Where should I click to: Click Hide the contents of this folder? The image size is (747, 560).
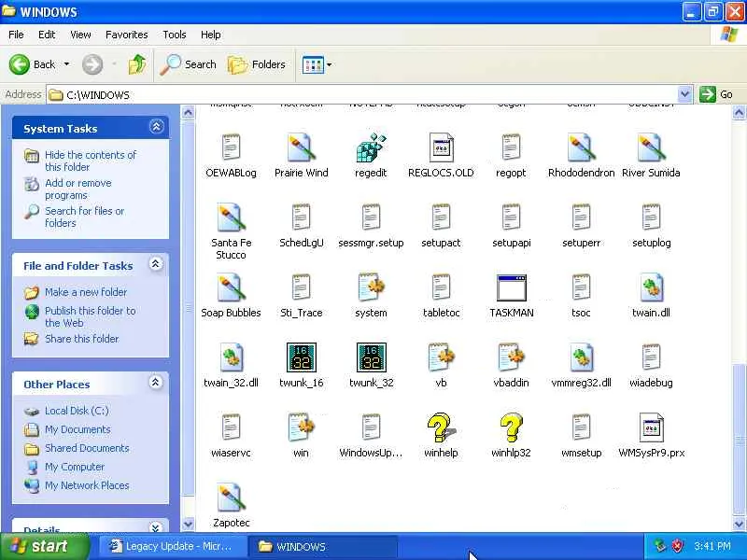point(91,161)
